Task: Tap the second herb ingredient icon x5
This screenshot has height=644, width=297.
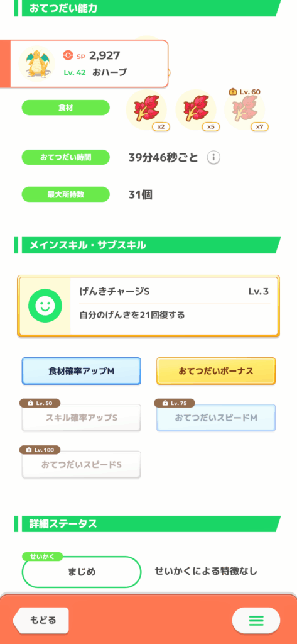Action: coord(196,109)
